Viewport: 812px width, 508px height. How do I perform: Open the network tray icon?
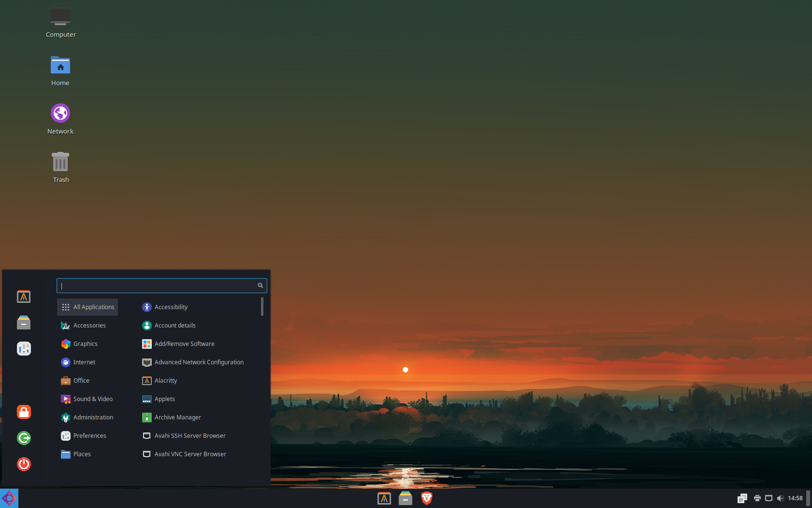[x=769, y=498]
